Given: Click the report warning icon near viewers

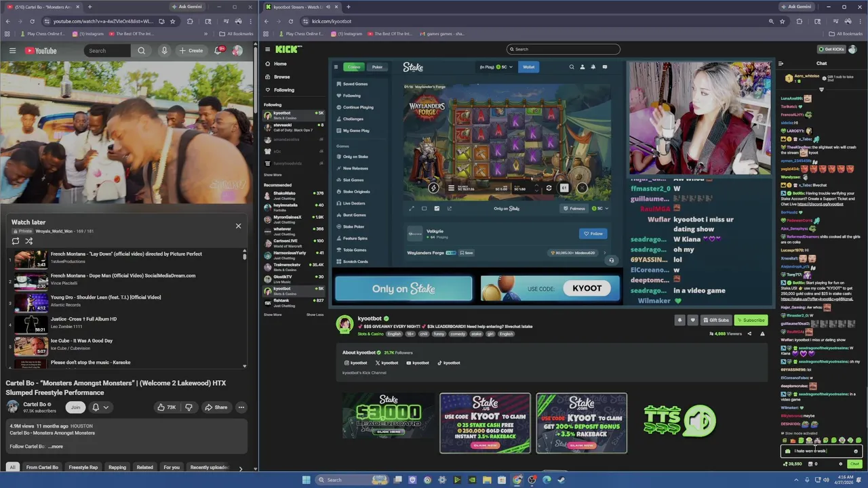Looking at the screenshot, I should [762, 333].
